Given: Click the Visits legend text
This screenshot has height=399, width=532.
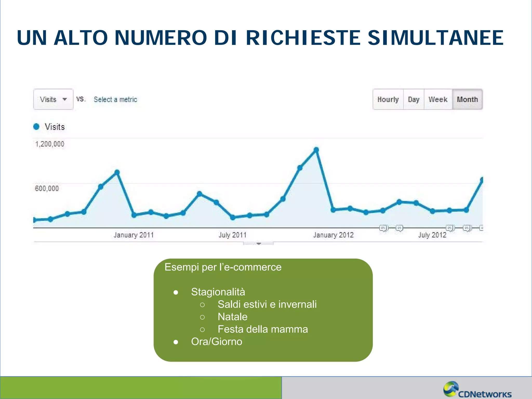Looking at the screenshot, I should coord(55,127).
